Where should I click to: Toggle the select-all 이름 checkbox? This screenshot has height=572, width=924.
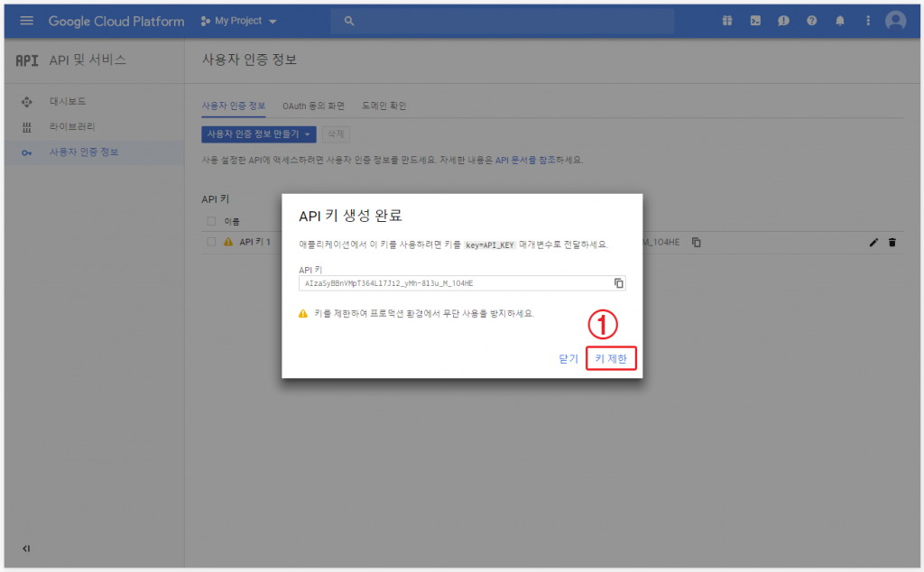coord(211,221)
